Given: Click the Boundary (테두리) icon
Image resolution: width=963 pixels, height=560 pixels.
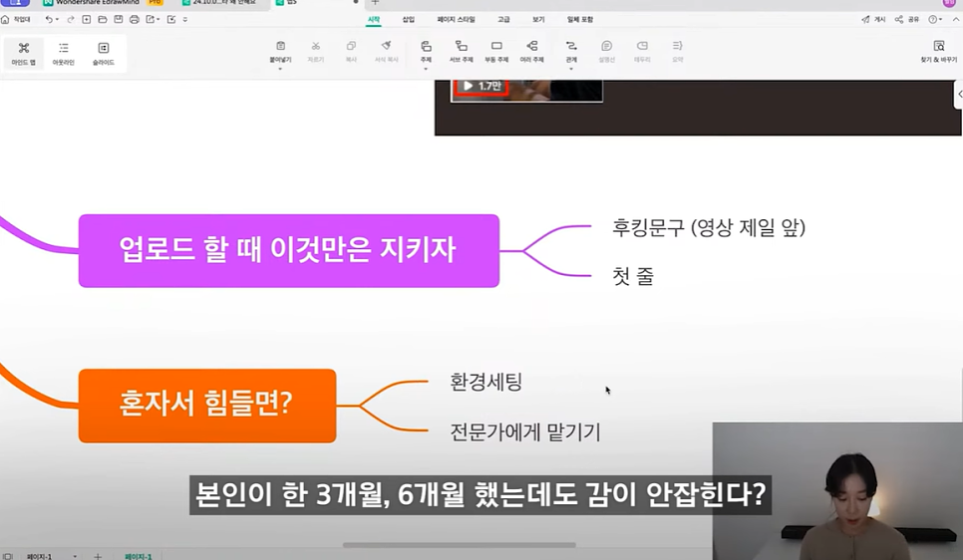Looking at the screenshot, I should [642, 46].
